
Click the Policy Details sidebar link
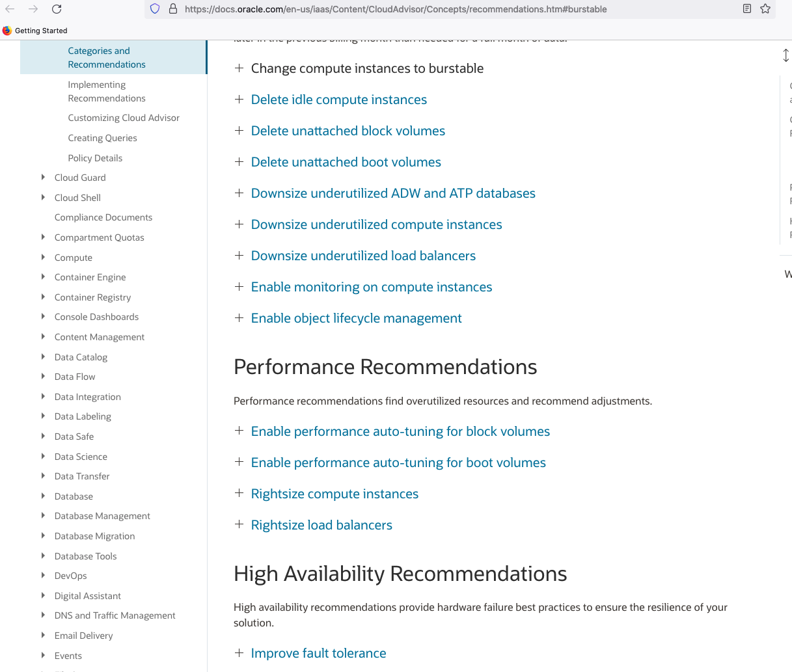point(95,157)
